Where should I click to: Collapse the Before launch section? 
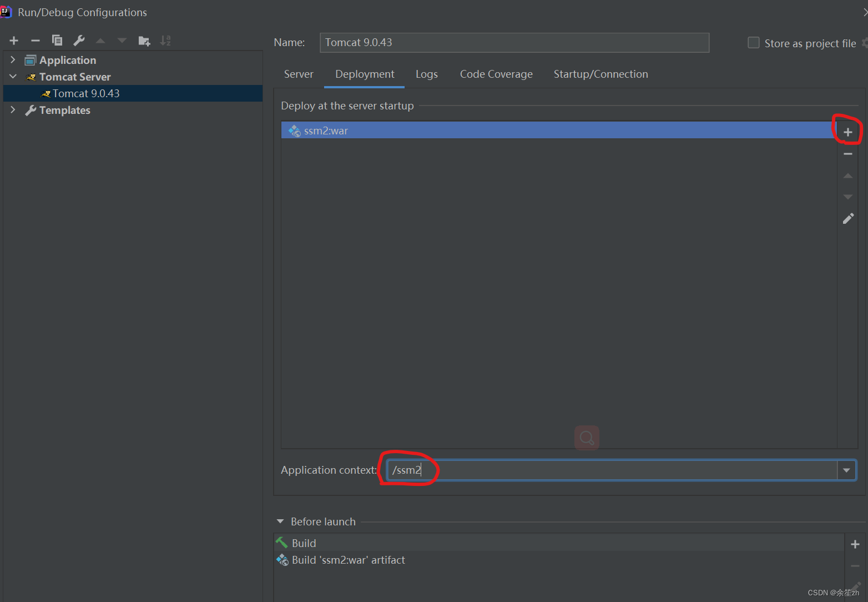(x=280, y=521)
